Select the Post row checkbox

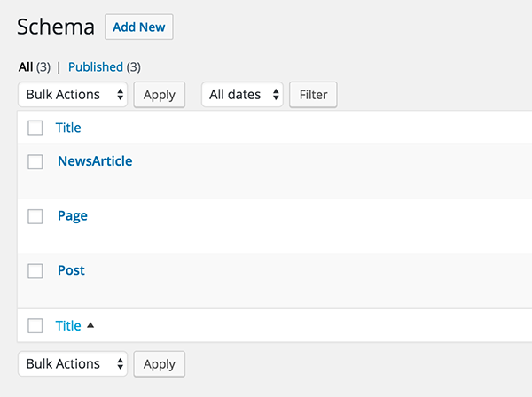tap(35, 271)
